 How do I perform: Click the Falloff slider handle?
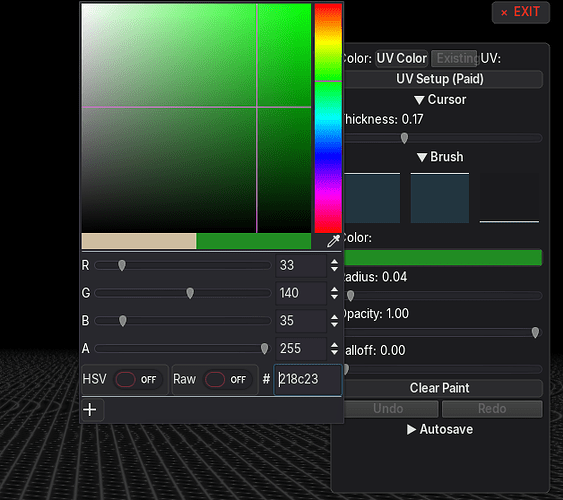point(346,369)
